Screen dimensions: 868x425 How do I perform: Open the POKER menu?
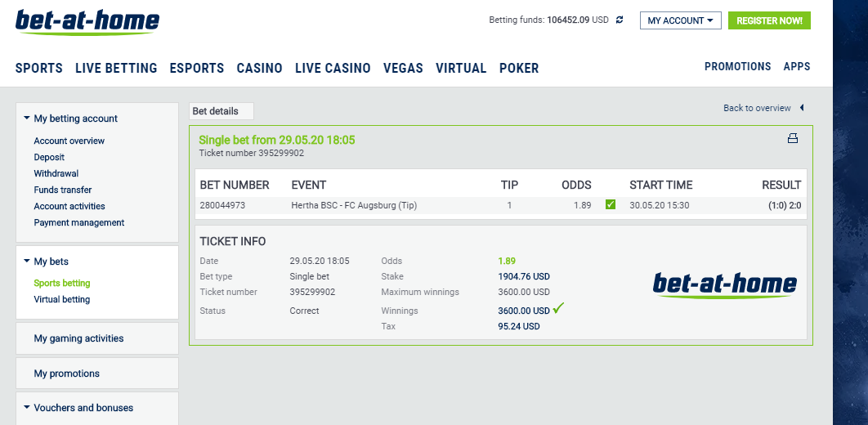point(519,68)
